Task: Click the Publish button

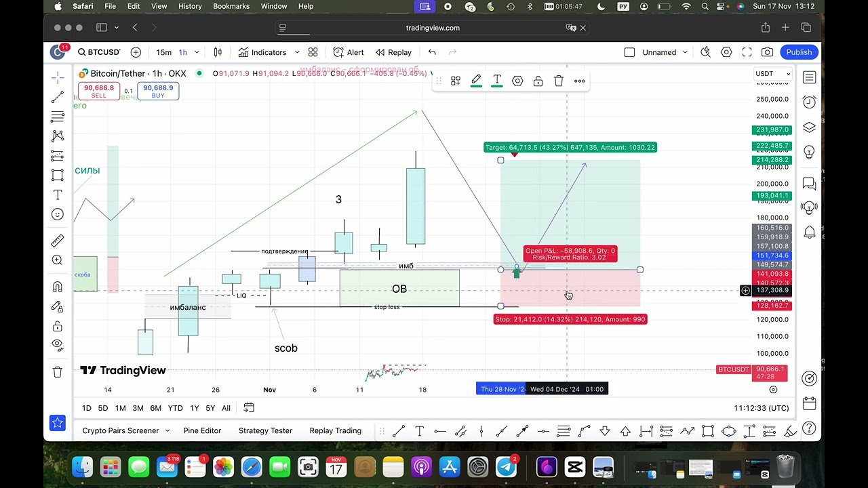Action: tap(799, 52)
